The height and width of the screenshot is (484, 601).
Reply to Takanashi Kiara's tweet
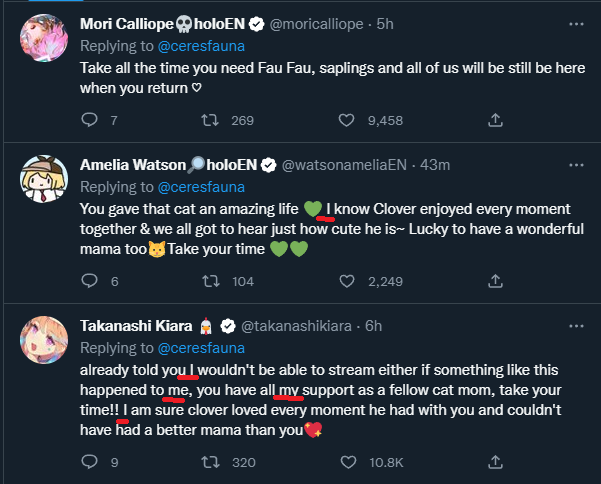pyautogui.click(x=89, y=462)
